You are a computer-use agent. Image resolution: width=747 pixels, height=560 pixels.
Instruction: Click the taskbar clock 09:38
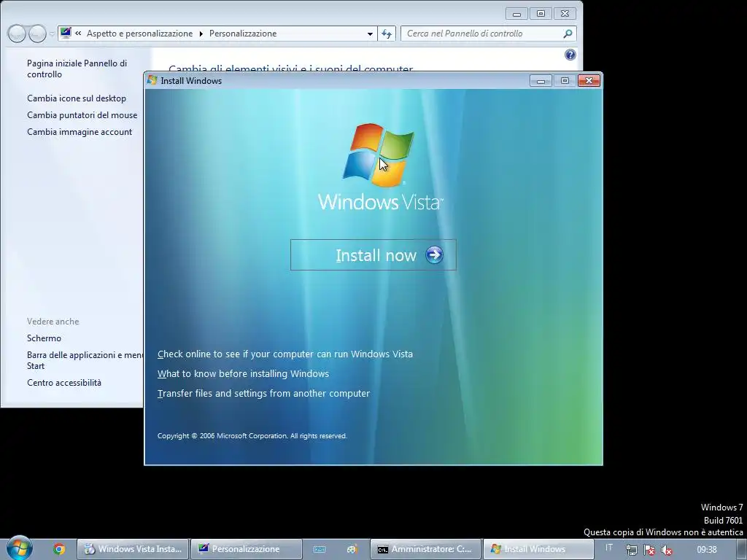[x=706, y=550]
